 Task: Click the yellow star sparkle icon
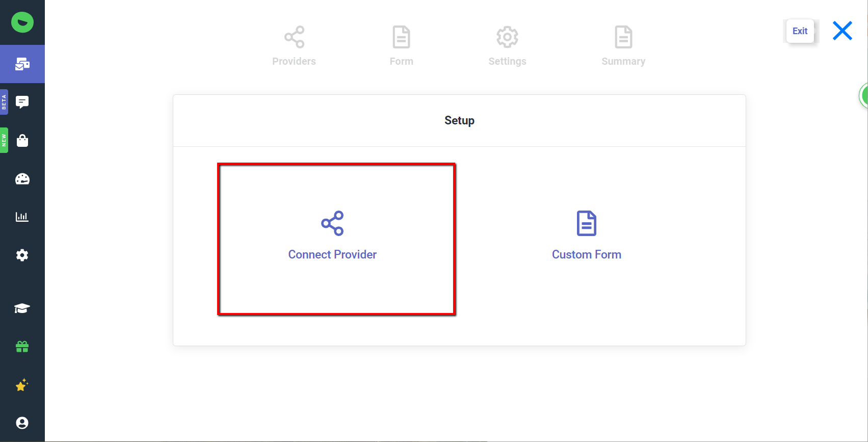[x=22, y=385]
